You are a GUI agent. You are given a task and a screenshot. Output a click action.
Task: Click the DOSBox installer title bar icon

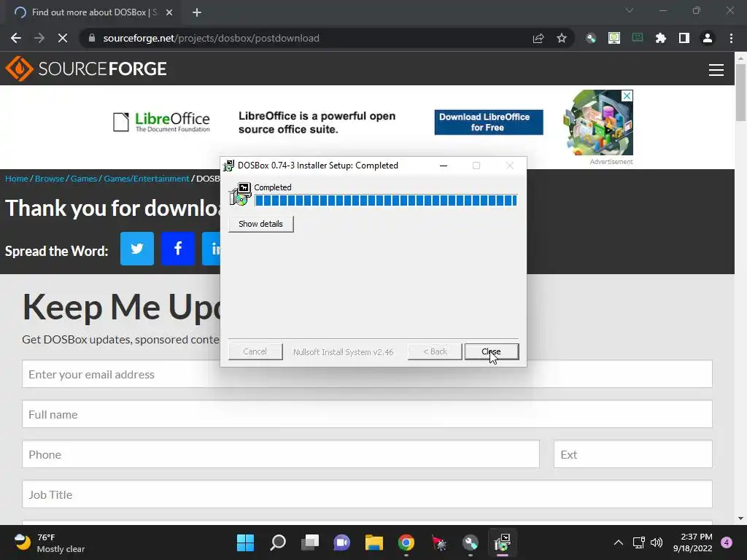pyautogui.click(x=228, y=166)
